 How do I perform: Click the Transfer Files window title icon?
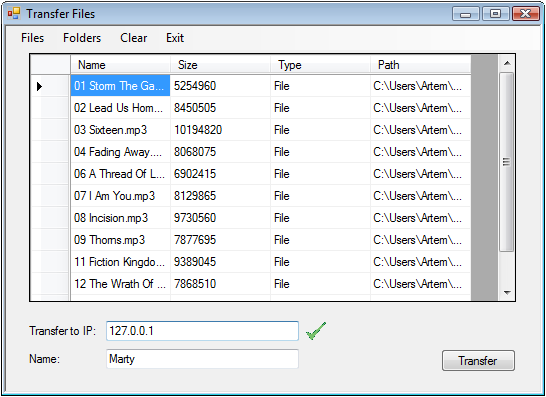14,14
